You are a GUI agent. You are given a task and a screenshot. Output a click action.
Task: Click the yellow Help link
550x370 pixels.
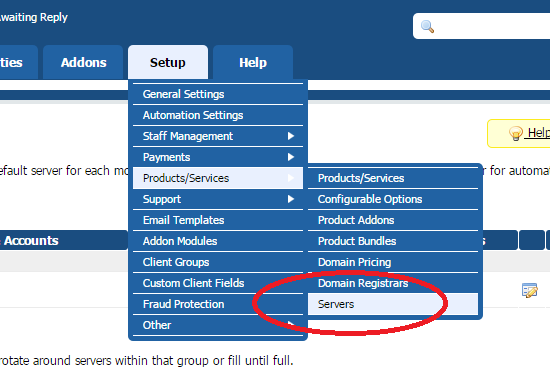(538, 133)
